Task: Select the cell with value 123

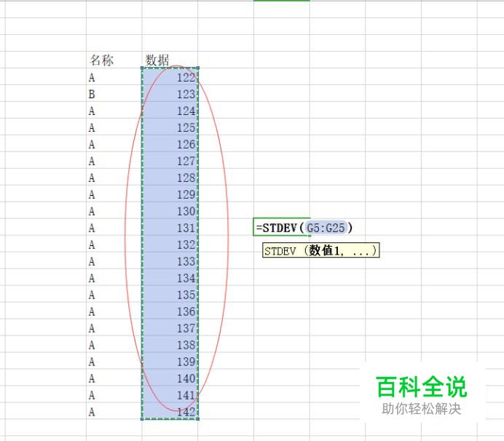Action: [x=170, y=94]
